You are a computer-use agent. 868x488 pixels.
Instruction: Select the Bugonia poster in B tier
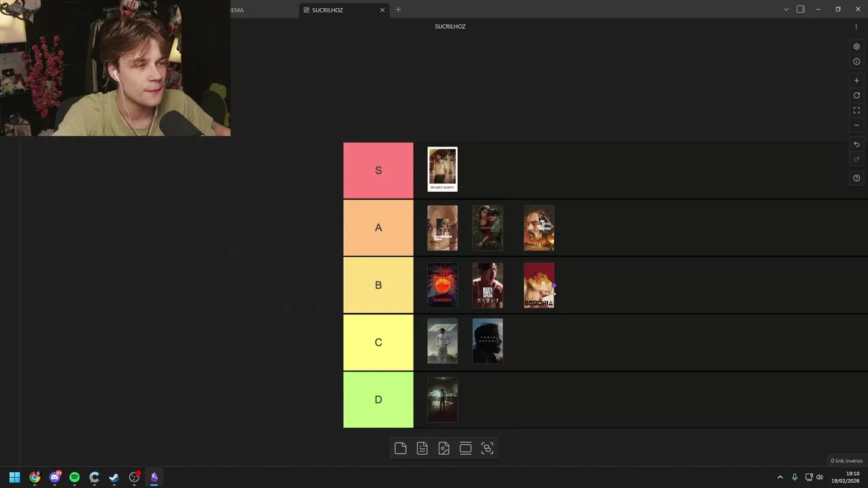pyautogui.click(x=539, y=285)
